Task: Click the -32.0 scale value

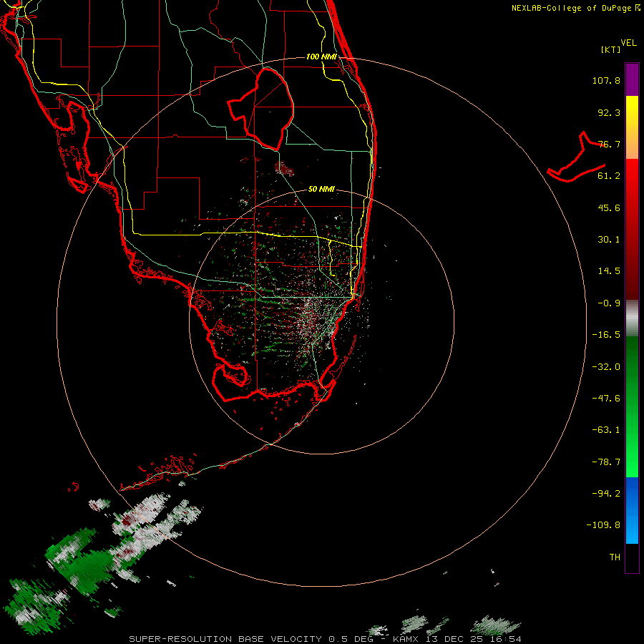Action: point(606,367)
